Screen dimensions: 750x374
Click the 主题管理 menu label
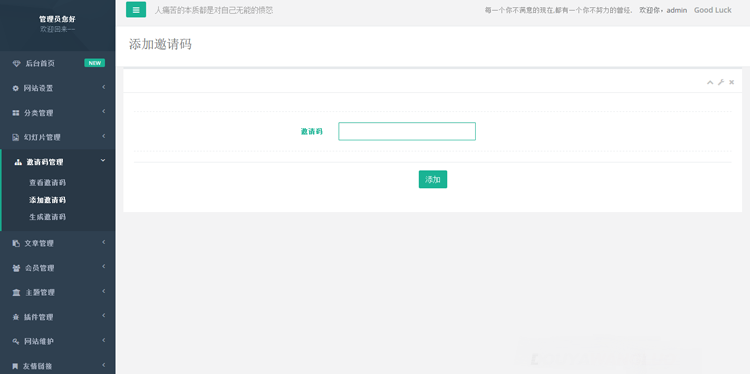tap(40, 293)
